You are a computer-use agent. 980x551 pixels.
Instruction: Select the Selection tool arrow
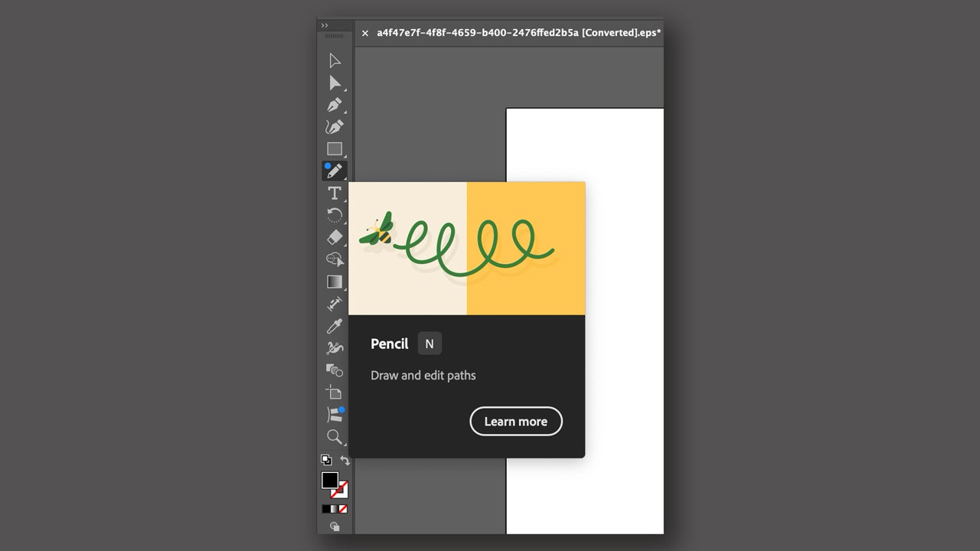pos(335,60)
